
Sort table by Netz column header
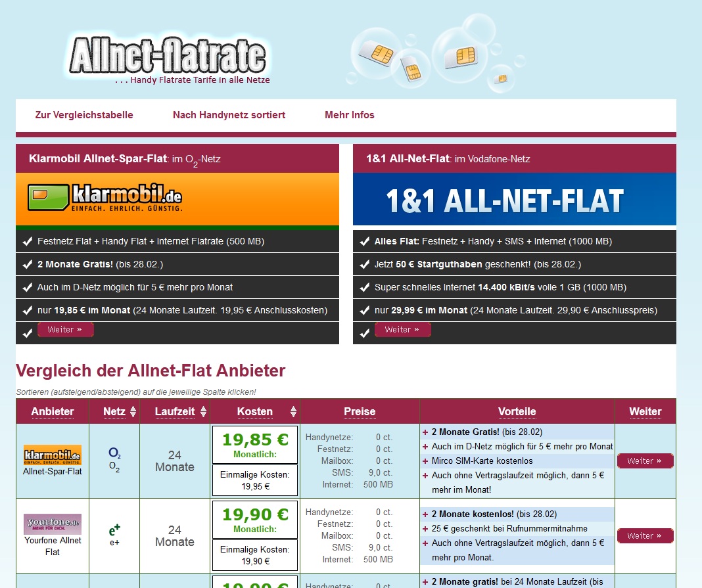pos(114,412)
